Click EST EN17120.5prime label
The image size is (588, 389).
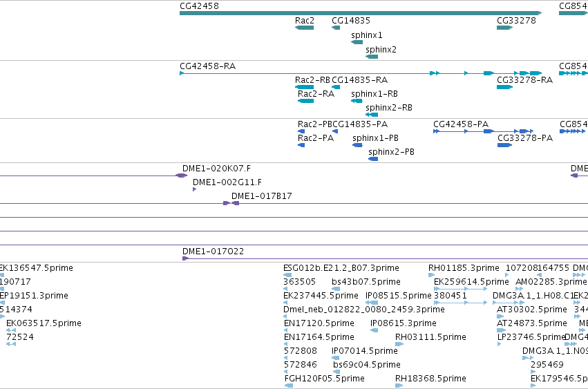point(319,323)
